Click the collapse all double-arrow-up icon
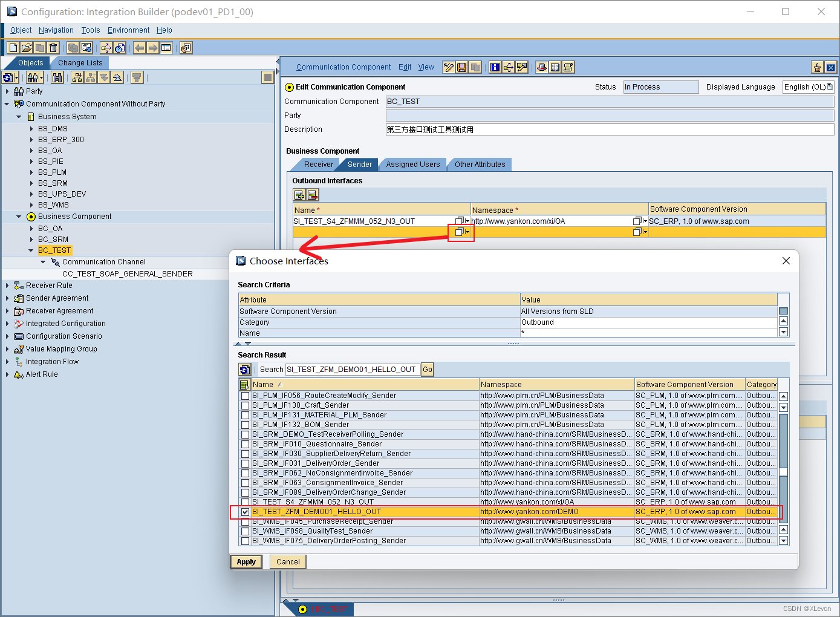The width and height of the screenshot is (840, 617). click(117, 77)
